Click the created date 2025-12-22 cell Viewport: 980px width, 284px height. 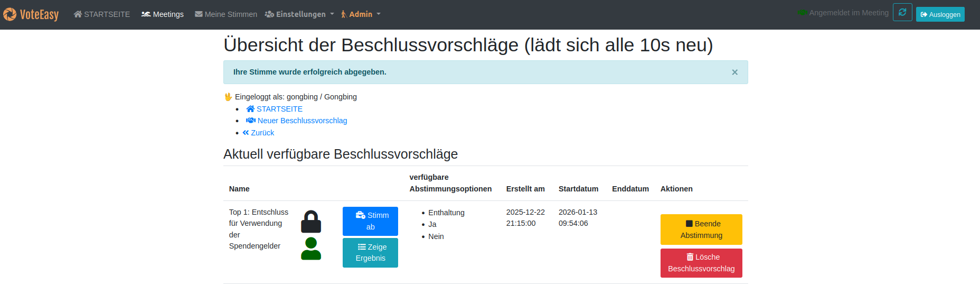[525, 217]
